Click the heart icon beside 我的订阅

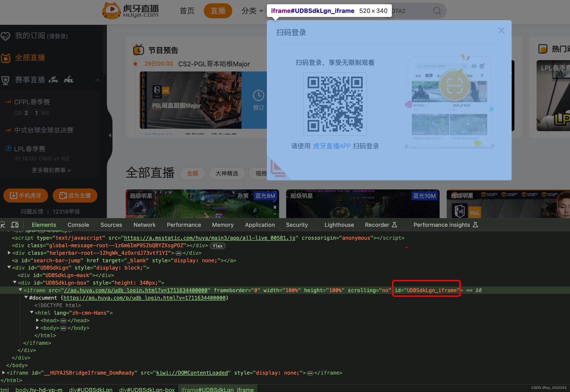click(5, 36)
